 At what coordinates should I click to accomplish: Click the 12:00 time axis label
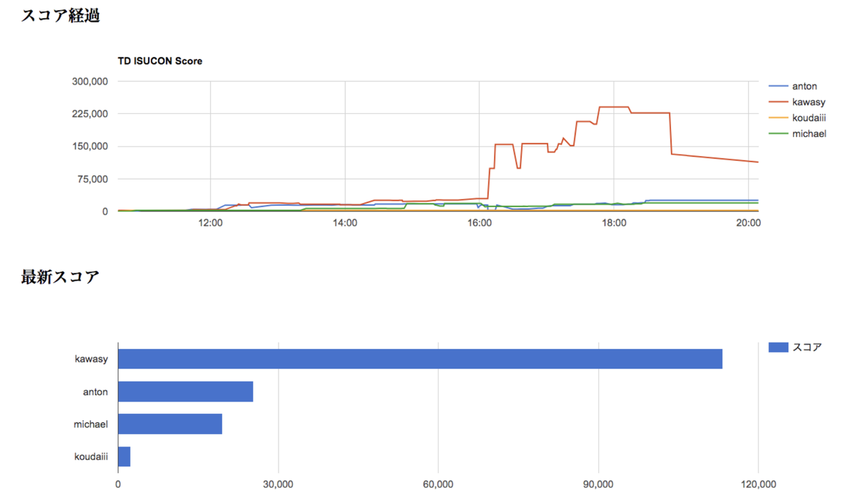click(x=211, y=223)
